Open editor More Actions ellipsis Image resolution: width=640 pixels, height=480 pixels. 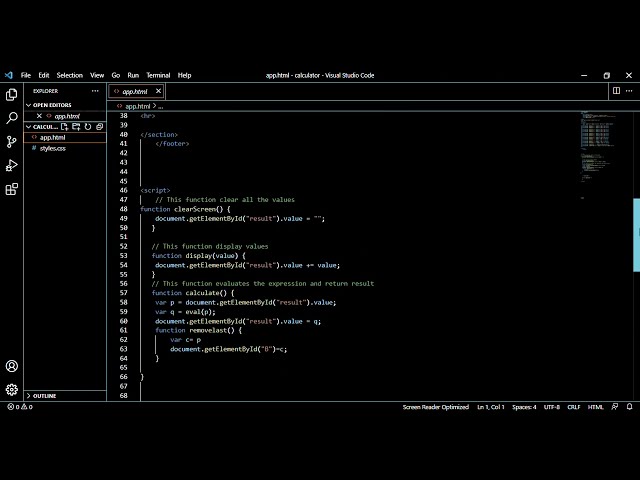[629, 91]
